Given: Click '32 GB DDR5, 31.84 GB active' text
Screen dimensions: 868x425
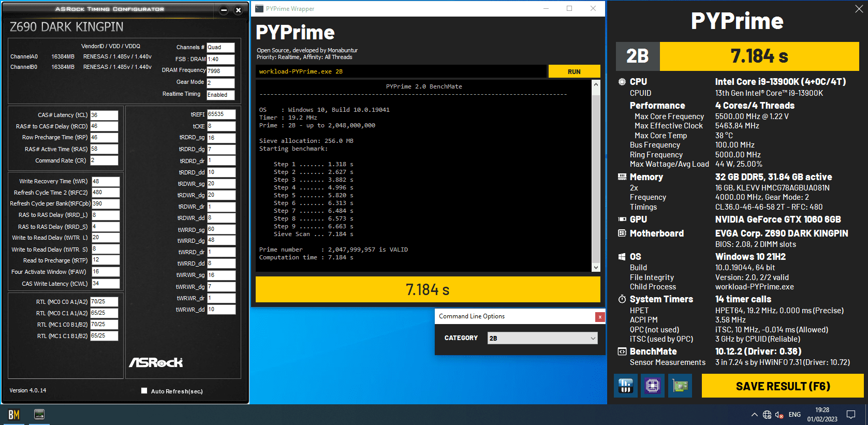Looking at the screenshot, I should coord(773,177).
